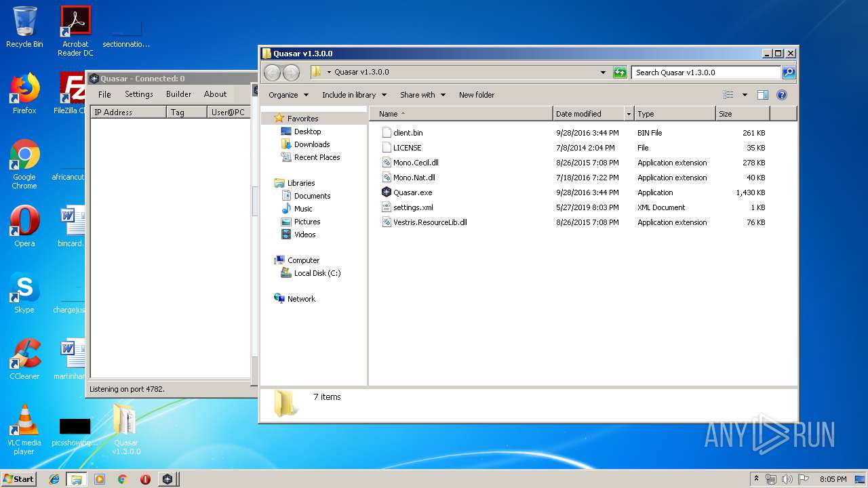Click Explorer Back navigation arrow
This screenshot has width=868, height=488.
272,73
